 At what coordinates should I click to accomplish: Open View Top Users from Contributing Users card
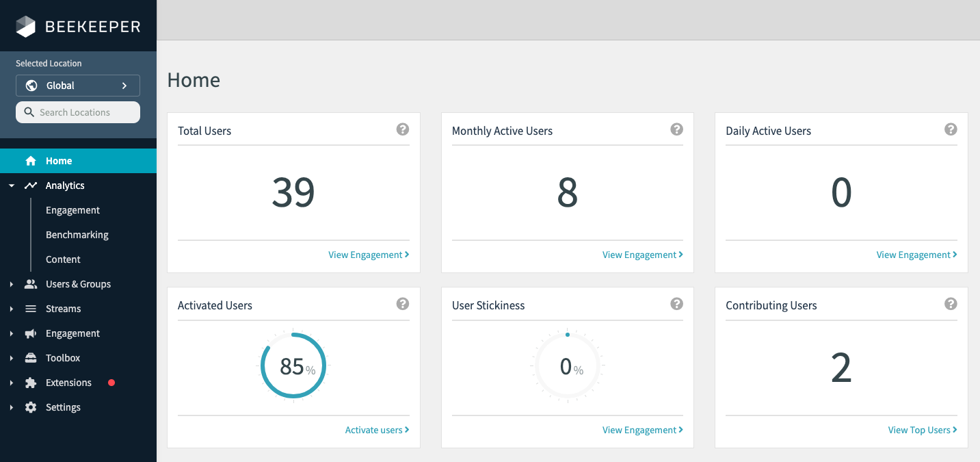pos(922,429)
